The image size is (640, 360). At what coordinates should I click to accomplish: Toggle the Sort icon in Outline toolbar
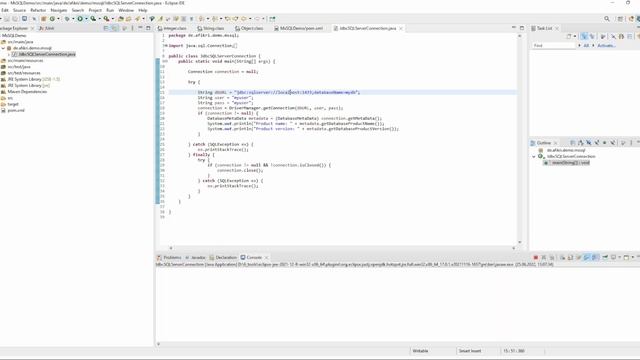pos(580,143)
